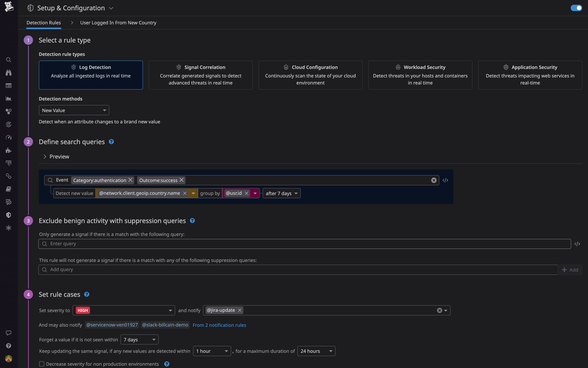
Task: Select the Signal Correlation rule type
Action: pyautogui.click(x=200, y=75)
